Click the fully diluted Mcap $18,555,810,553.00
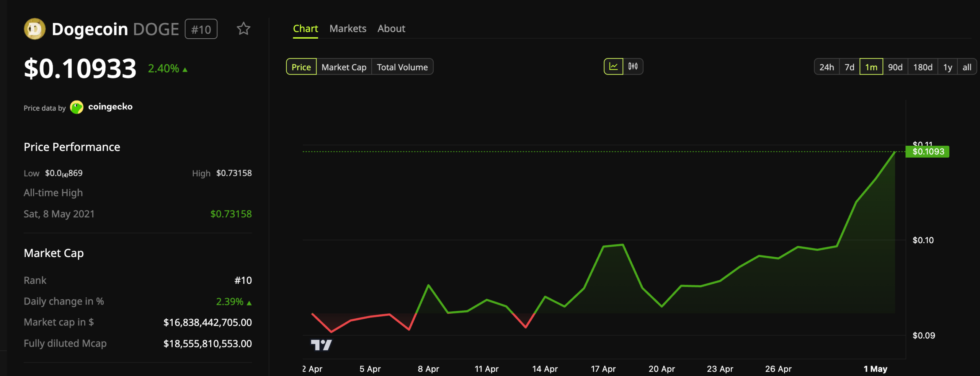The width and height of the screenshot is (980, 376). coord(207,343)
